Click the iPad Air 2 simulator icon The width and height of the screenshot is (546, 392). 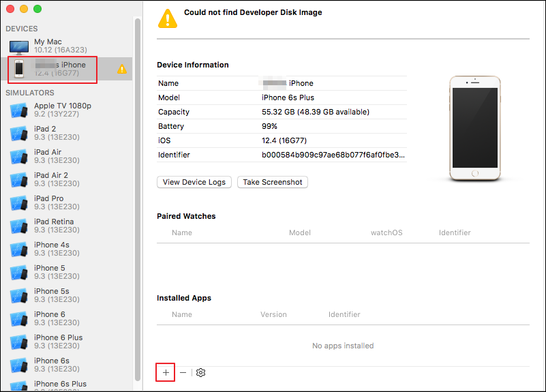(x=19, y=179)
